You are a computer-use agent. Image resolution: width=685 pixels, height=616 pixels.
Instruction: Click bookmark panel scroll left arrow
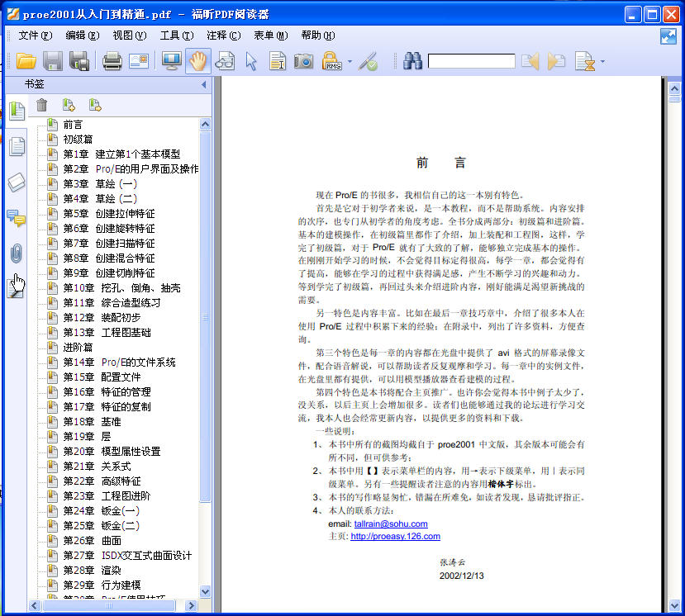point(36,605)
